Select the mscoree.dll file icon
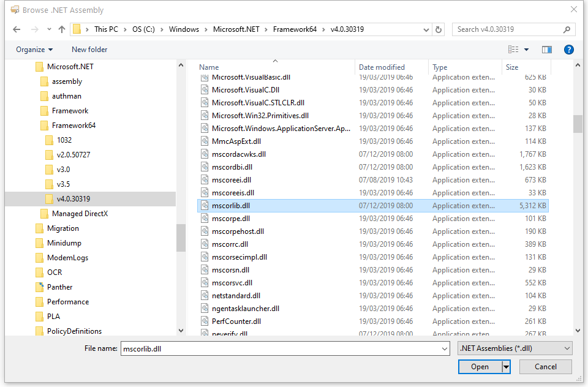Viewport: 588px width, 387px height. (206, 180)
